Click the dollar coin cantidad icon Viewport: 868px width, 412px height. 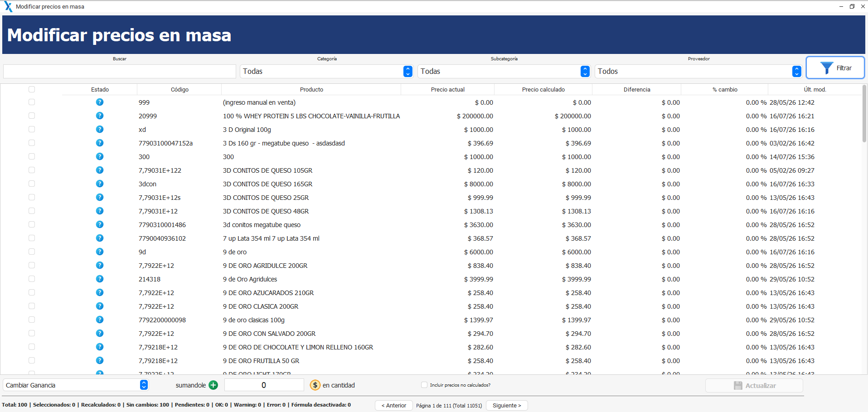click(x=315, y=385)
